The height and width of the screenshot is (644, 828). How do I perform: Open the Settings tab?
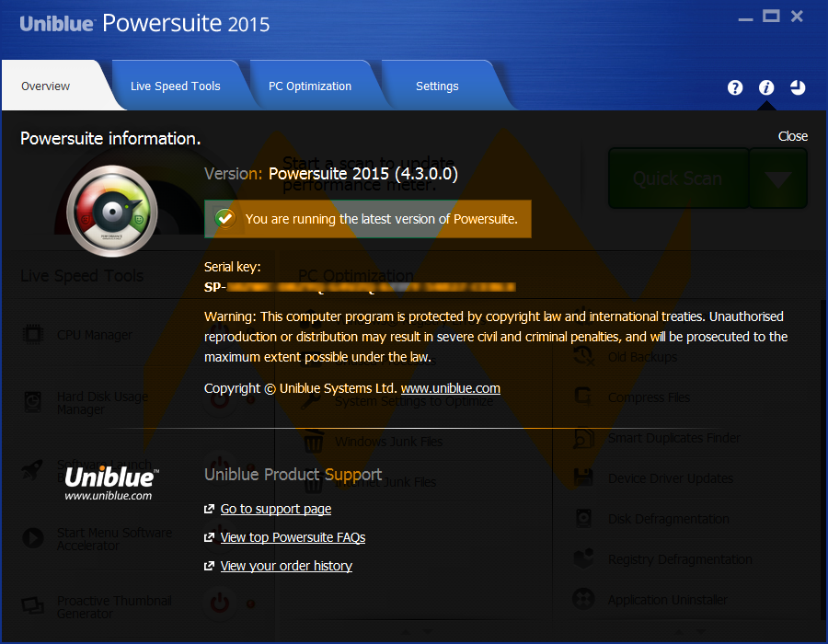click(437, 86)
